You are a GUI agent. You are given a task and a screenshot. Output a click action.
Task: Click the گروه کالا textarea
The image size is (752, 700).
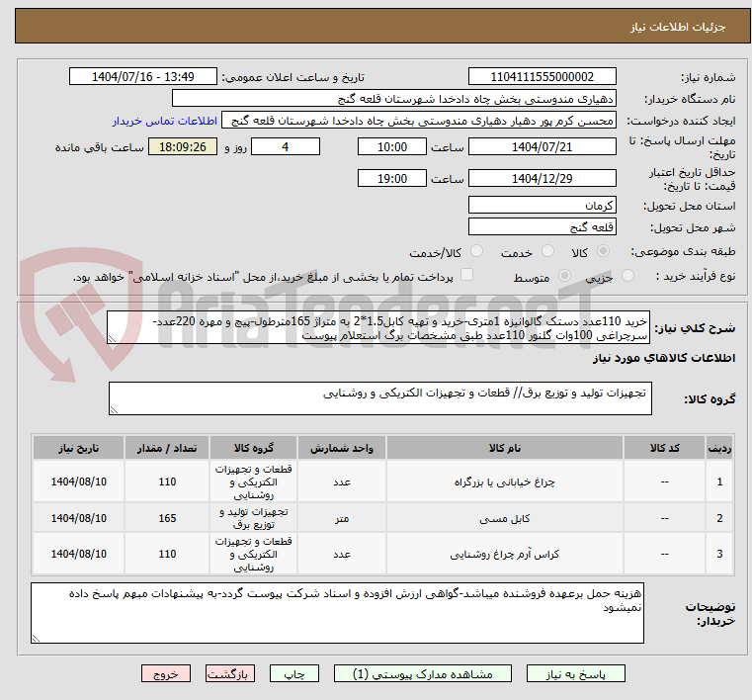pos(379,398)
